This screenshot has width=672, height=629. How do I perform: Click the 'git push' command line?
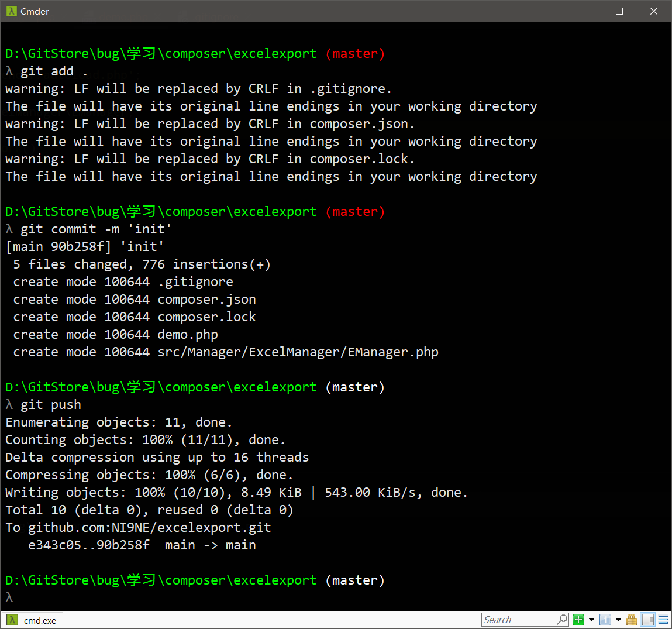[x=50, y=405]
